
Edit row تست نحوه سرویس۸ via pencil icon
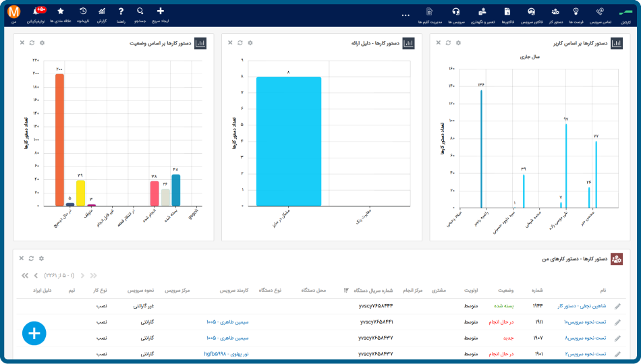click(617, 338)
